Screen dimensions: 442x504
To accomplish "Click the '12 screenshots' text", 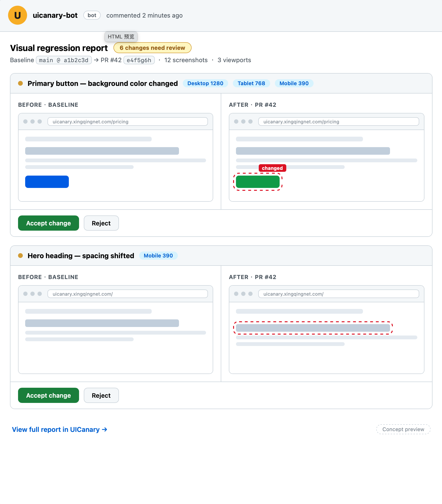I will click(x=186, y=60).
